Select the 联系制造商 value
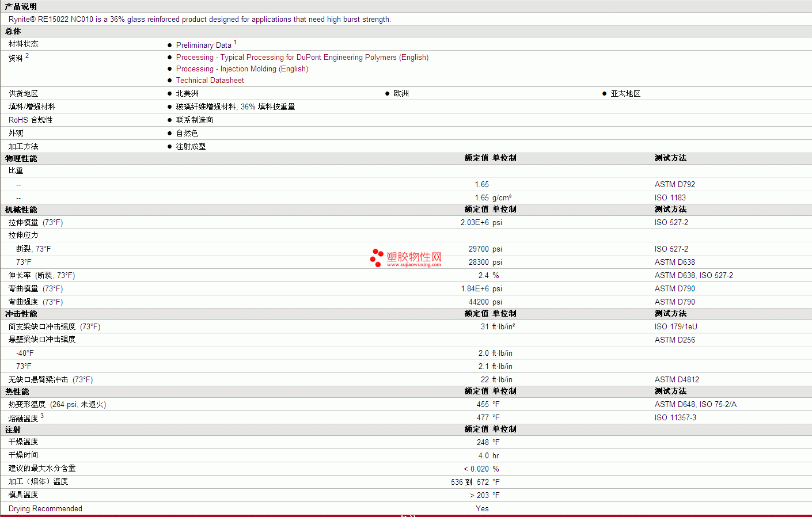The width and height of the screenshot is (812, 517). coord(195,120)
